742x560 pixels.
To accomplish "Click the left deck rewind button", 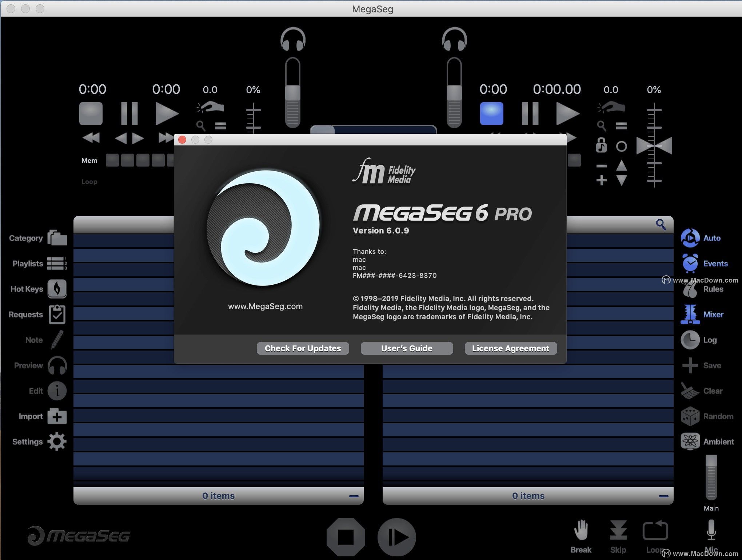I will 91,138.
